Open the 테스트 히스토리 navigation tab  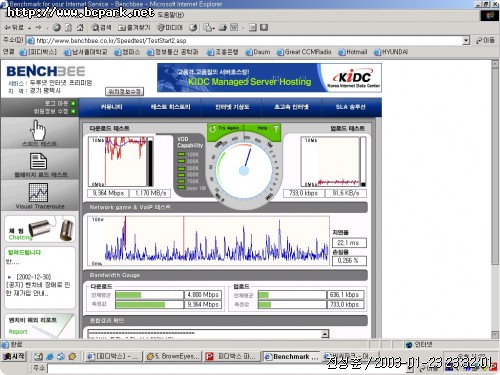coord(170,107)
